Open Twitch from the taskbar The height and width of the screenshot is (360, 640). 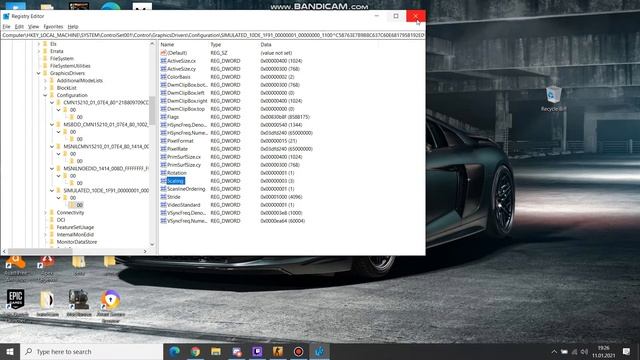tap(257, 351)
